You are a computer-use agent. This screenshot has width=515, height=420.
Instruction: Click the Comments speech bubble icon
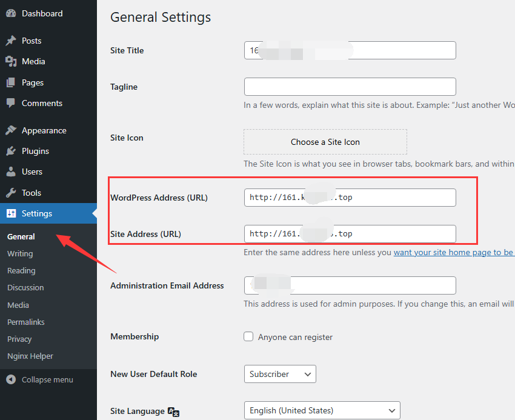click(11, 103)
